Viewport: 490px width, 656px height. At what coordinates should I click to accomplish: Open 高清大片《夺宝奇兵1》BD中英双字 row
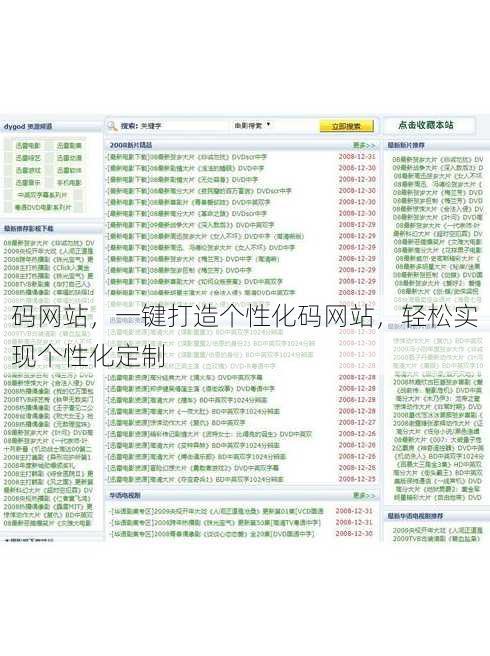pos(195,479)
